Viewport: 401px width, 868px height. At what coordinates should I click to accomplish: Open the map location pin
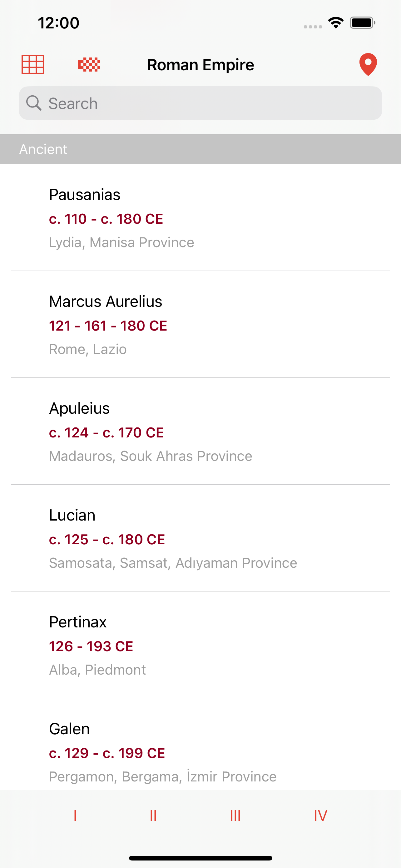click(368, 64)
